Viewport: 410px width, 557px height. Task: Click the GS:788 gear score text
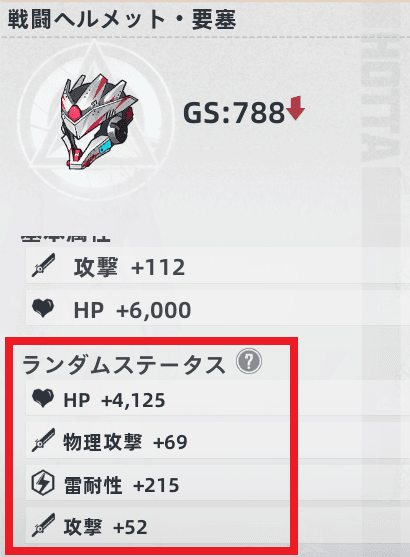pos(234,113)
